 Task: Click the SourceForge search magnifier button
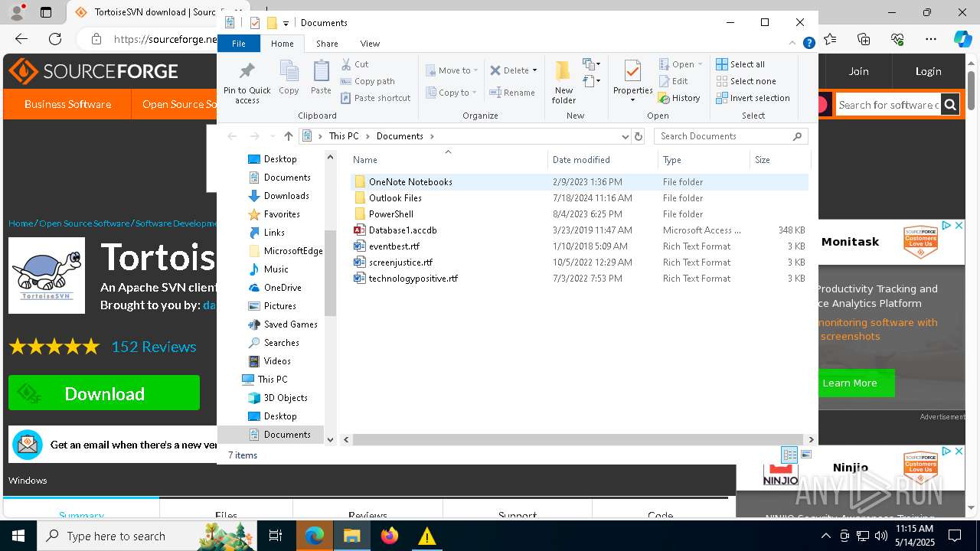(950, 105)
